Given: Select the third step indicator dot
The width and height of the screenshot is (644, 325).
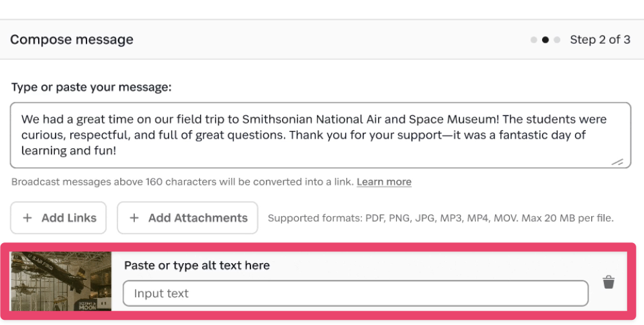Looking at the screenshot, I should pyautogui.click(x=557, y=40).
